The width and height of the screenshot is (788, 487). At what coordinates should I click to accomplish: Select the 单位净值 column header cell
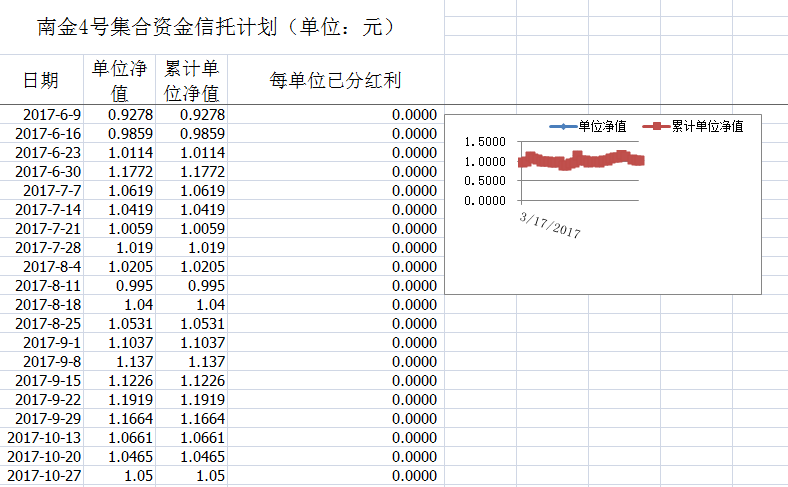[x=119, y=80]
